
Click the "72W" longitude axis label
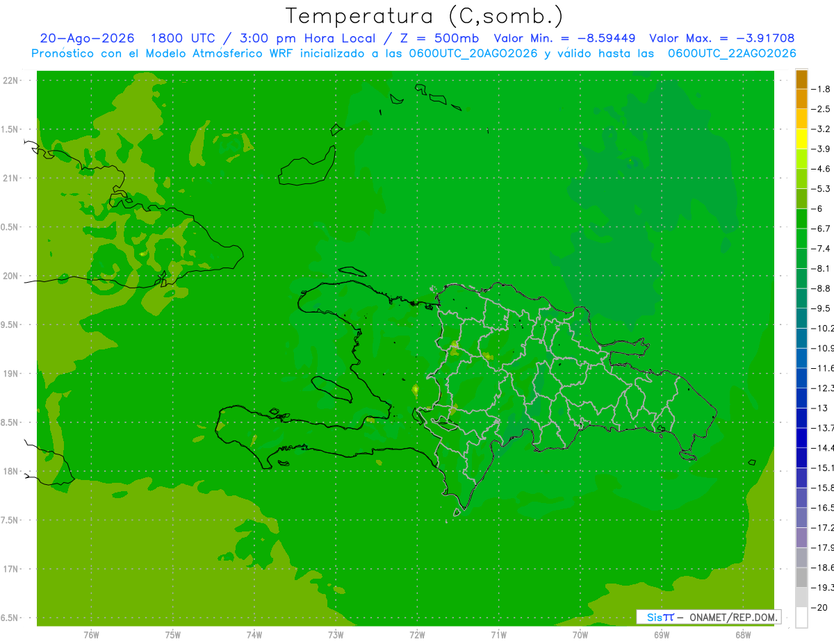coord(417,636)
